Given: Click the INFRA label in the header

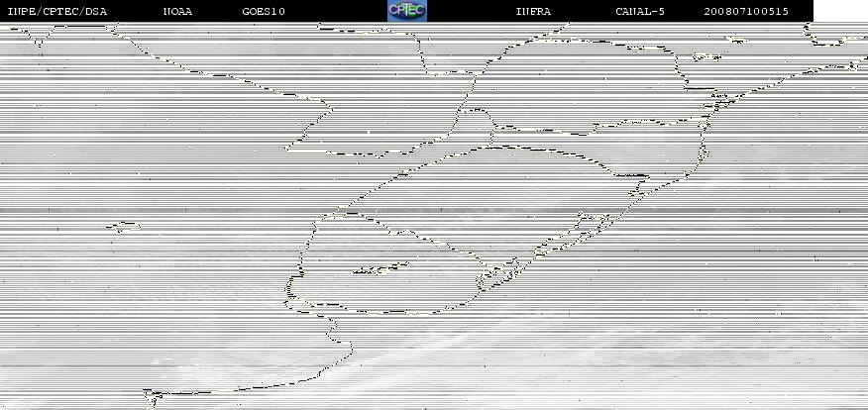Looking at the screenshot, I should coord(533,11).
